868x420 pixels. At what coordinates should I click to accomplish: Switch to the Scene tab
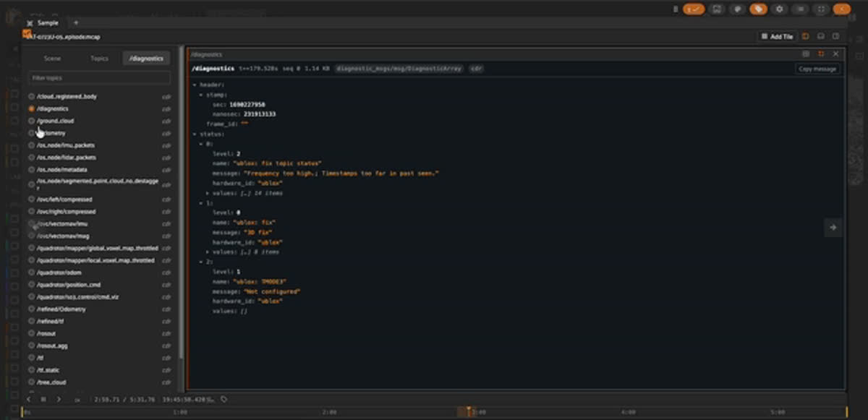tap(52, 59)
